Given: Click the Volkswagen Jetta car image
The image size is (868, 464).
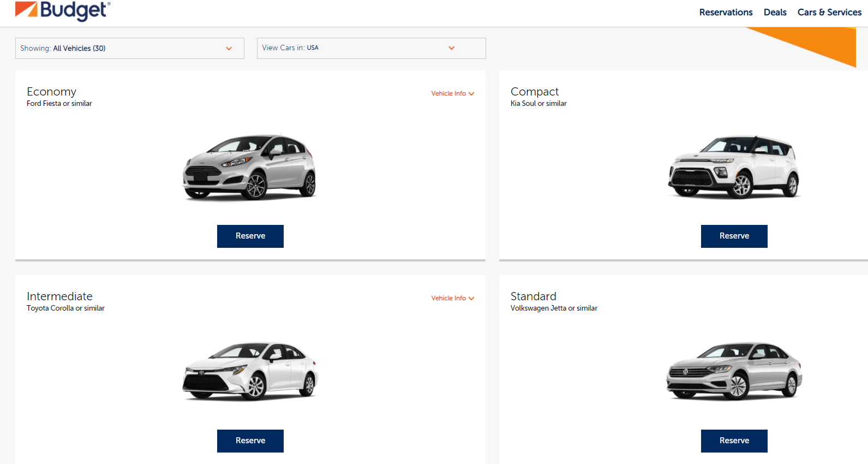Looking at the screenshot, I should point(734,371).
